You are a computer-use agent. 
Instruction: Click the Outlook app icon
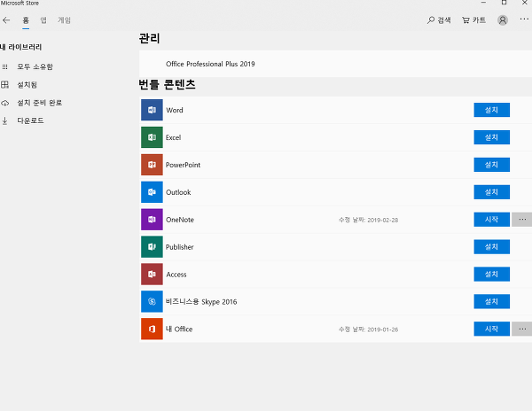click(x=152, y=192)
